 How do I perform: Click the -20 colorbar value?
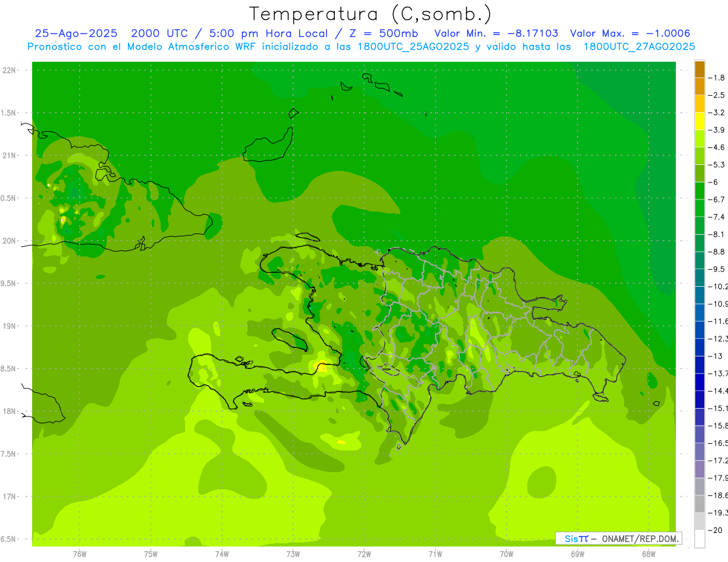pos(715,530)
